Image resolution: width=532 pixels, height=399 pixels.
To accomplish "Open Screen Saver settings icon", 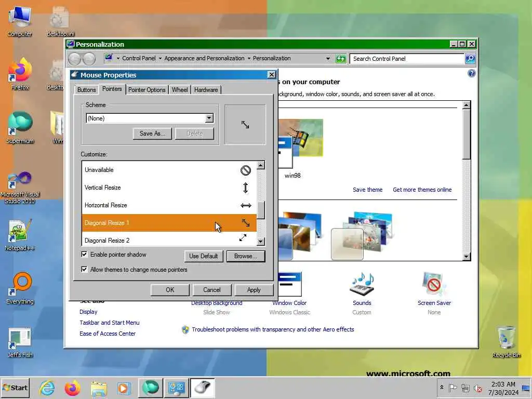I will point(434,284).
